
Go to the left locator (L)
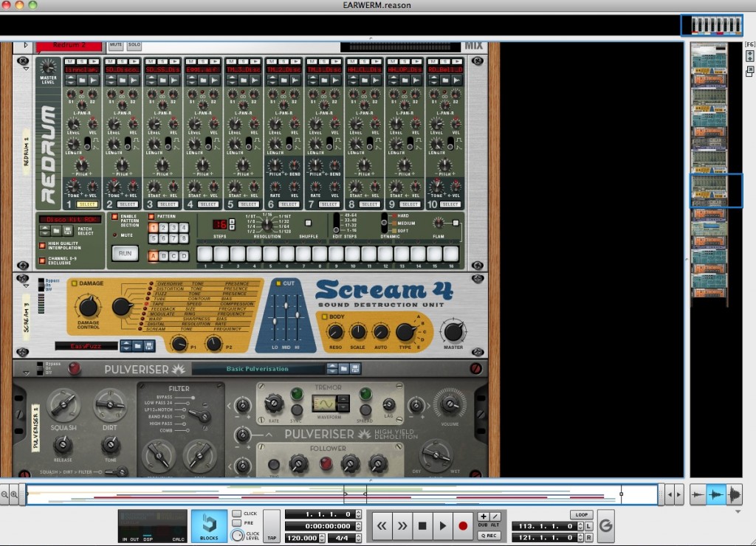pyautogui.click(x=588, y=526)
